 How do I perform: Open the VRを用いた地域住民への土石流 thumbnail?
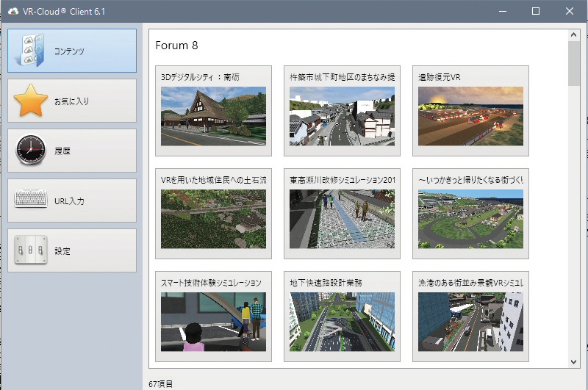[x=213, y=219]
